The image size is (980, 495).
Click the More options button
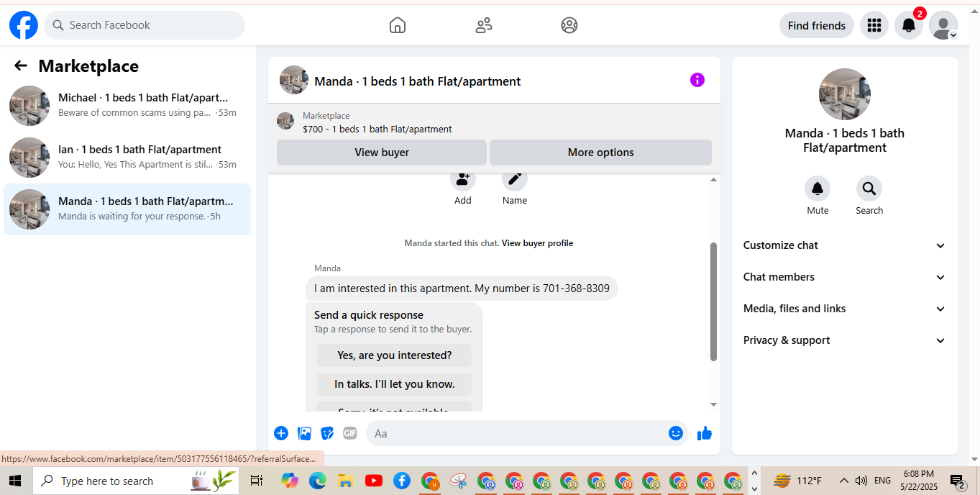600,153
